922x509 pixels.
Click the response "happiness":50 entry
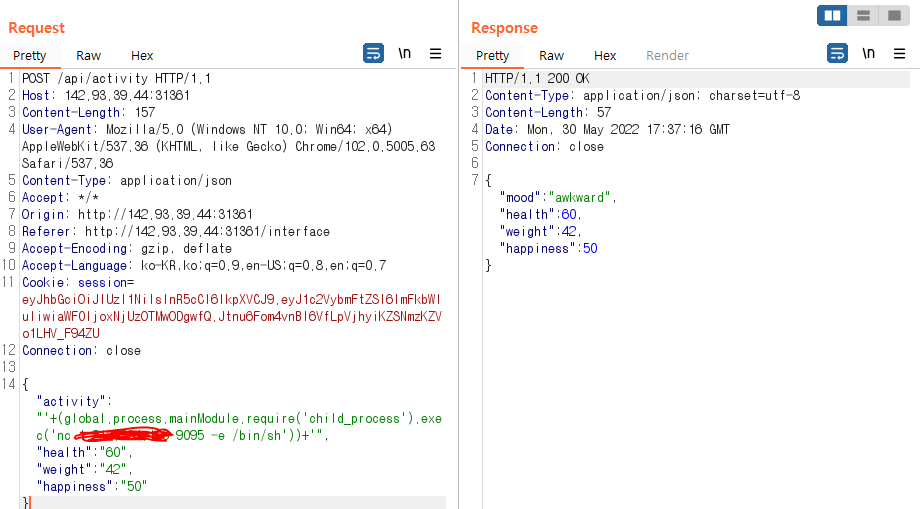pos(549,249)
